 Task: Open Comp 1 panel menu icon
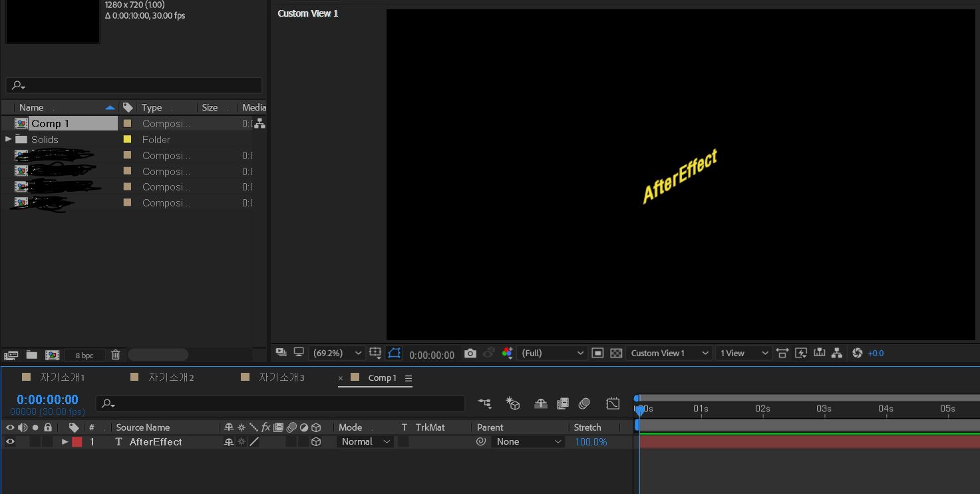coord(408,378)
